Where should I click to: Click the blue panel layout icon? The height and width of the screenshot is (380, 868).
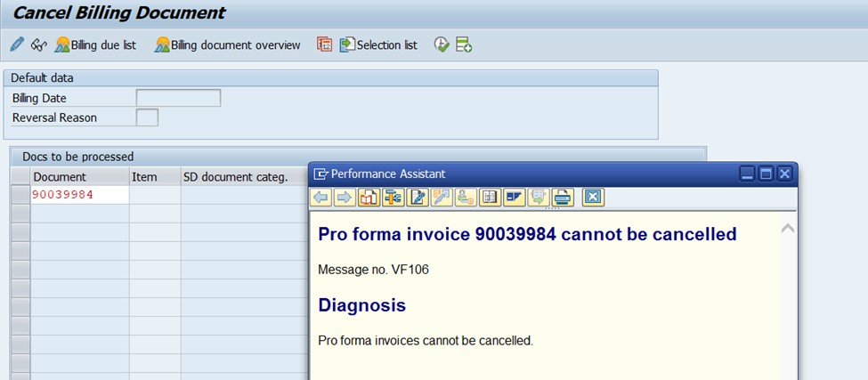(x=515, y=198)
